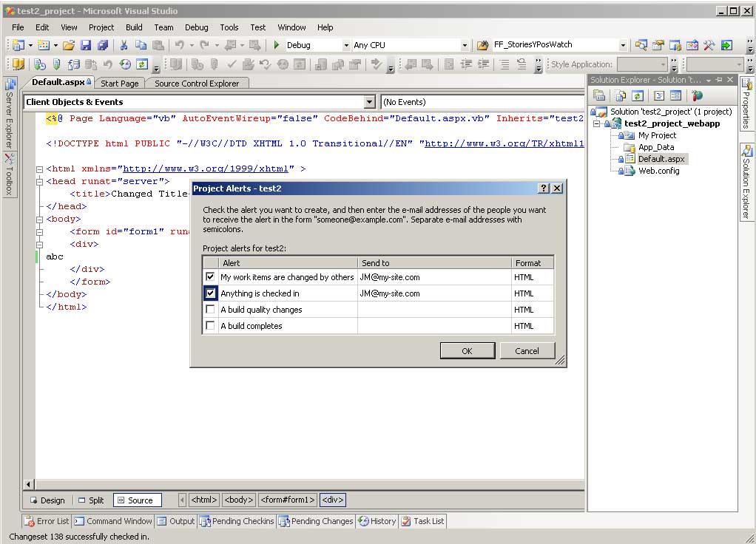Open the Pending Changes panel tab

317,521
